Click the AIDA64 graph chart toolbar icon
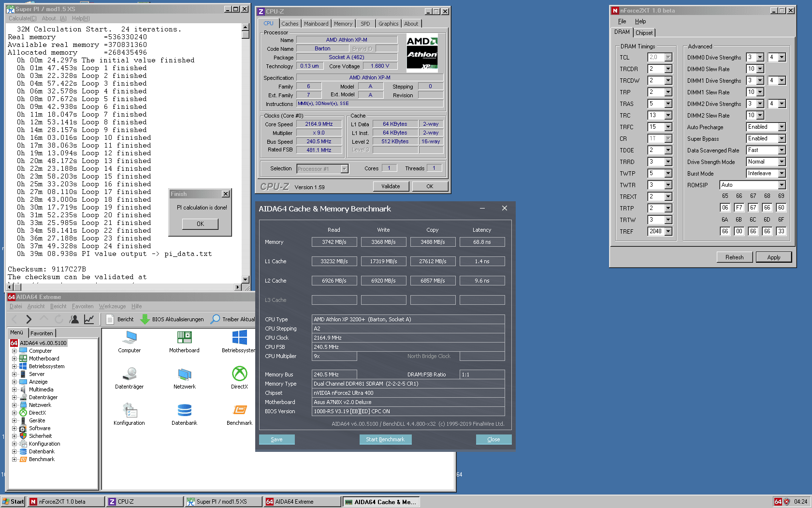This screenshot has width=812, height=508. [89, 319]
